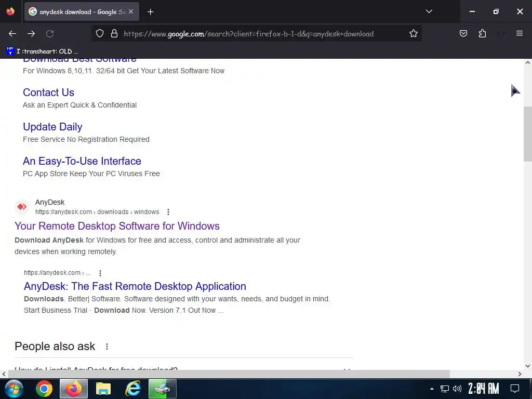Click the scroll right arrow at bottom
The image size is (532, 399).
click(x=520, y=374)
